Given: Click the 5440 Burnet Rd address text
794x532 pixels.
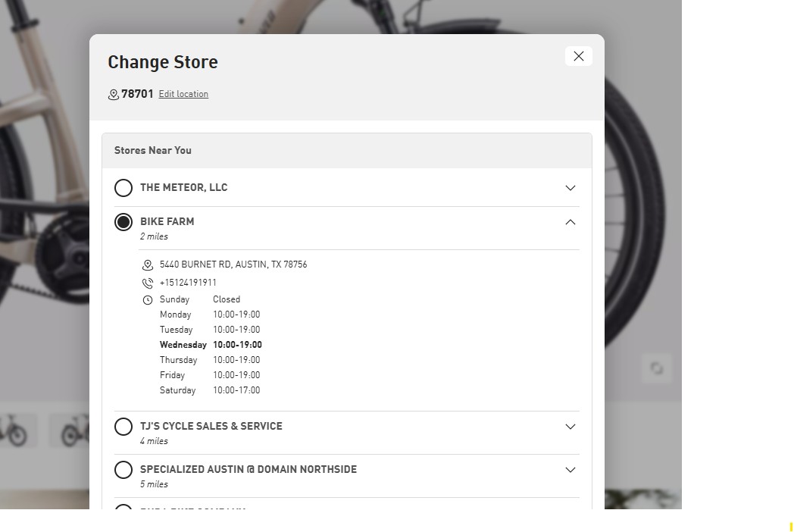Looking at the screenshot, I should click(233, 264).
